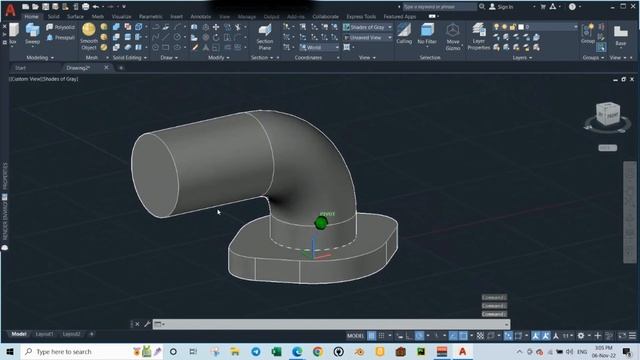Screen dimensions: 640x360
Task: Click the command line customize wrench icon
Action: [147, 324]
